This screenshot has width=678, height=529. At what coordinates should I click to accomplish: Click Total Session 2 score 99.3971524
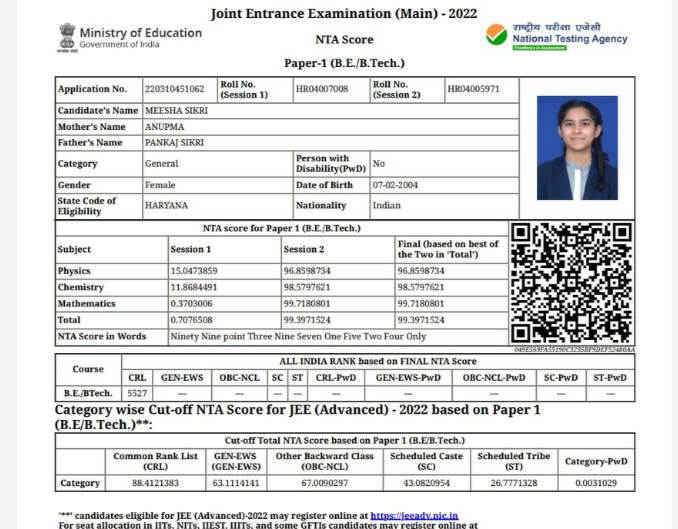pos(307,321)
